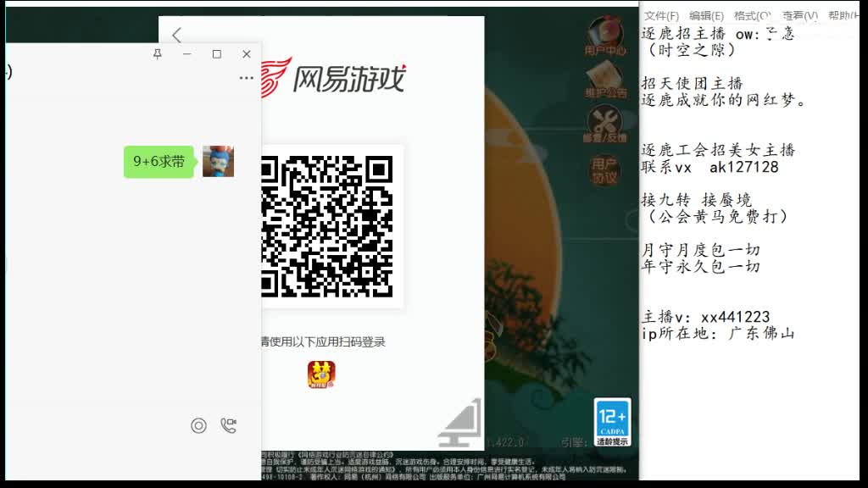Select the 9+6求带 message bubble
Viewport: 868px width, 488px height.
click(159, 162)
